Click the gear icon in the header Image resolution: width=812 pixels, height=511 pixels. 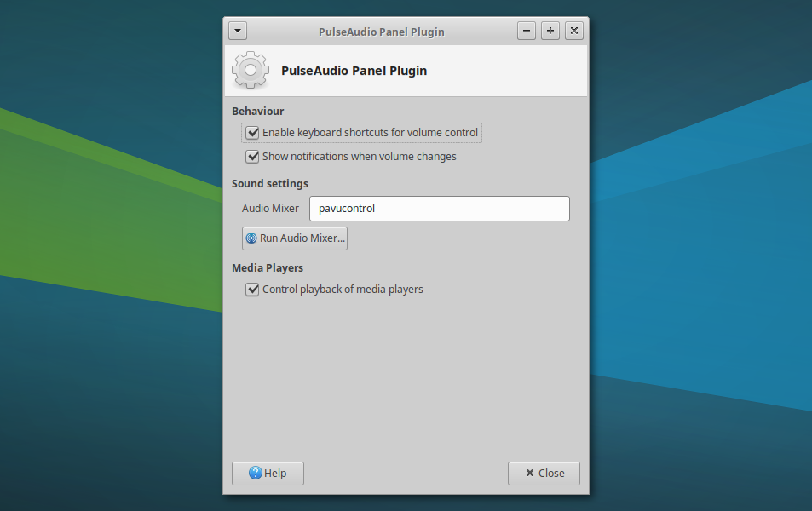point(251,70)
